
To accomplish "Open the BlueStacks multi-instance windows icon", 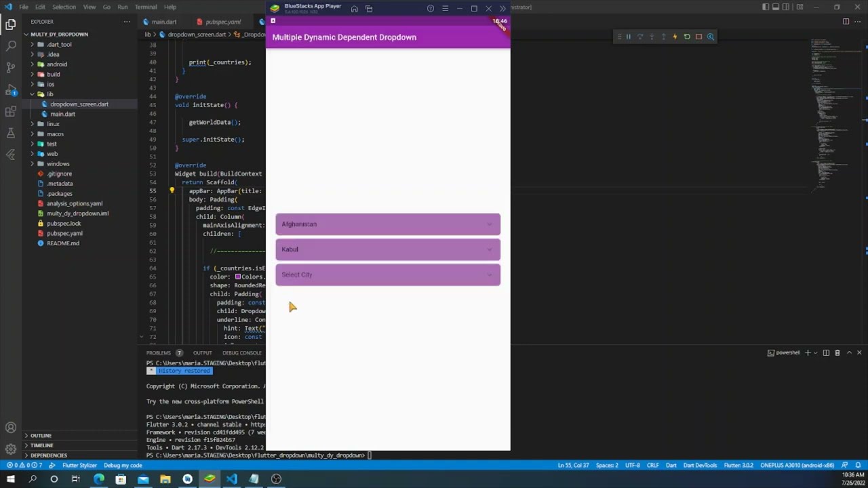I will 369,9.
